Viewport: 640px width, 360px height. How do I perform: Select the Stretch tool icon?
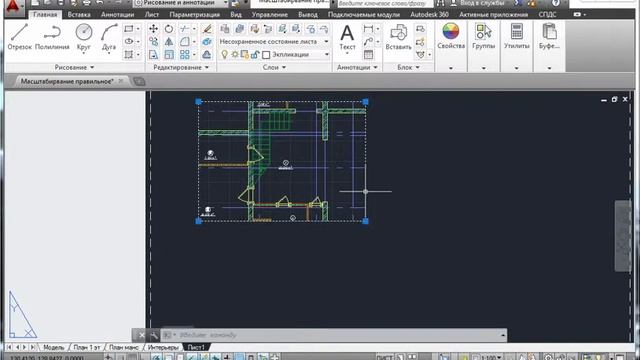(x=153, y=54)
